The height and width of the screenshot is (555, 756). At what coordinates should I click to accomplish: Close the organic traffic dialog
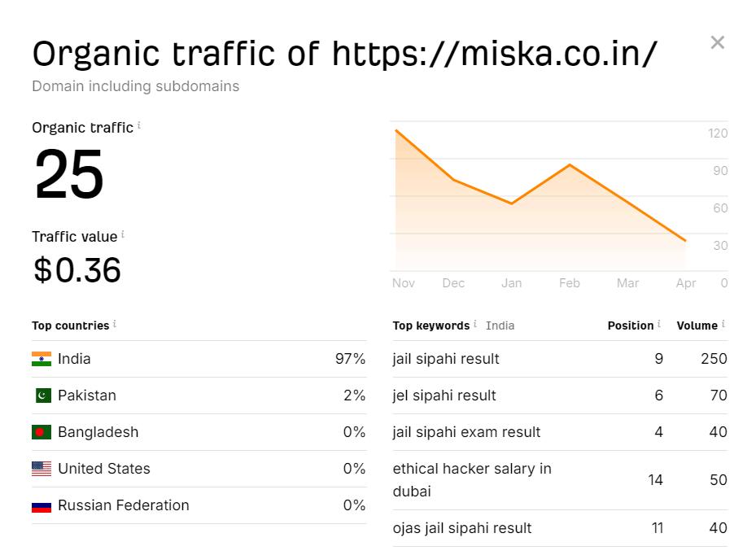(717, 42)
